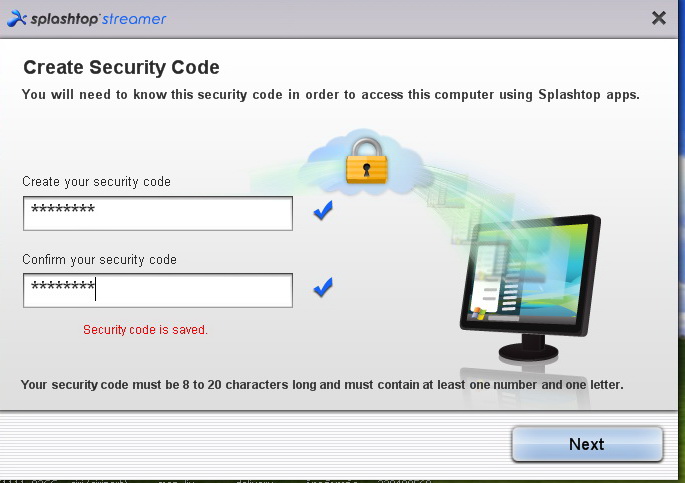Click the "Security code is saved." message
The image size is (685, 483).
[145, 330]
